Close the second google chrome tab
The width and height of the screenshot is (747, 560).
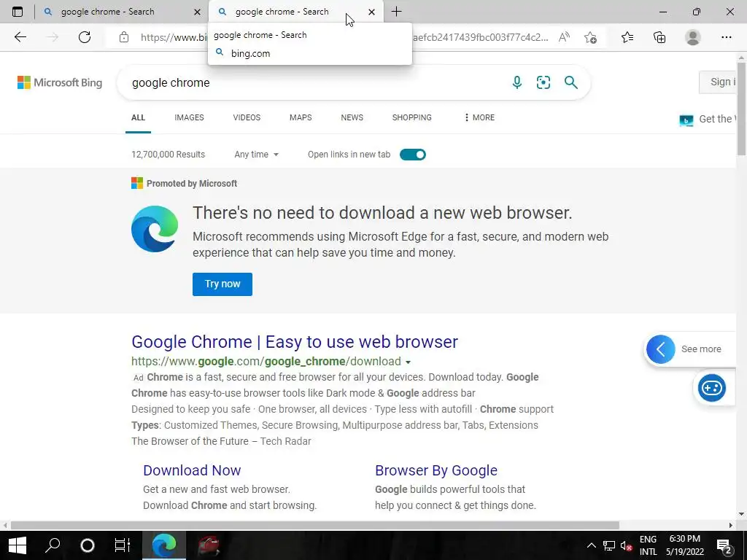coord(371,12)
